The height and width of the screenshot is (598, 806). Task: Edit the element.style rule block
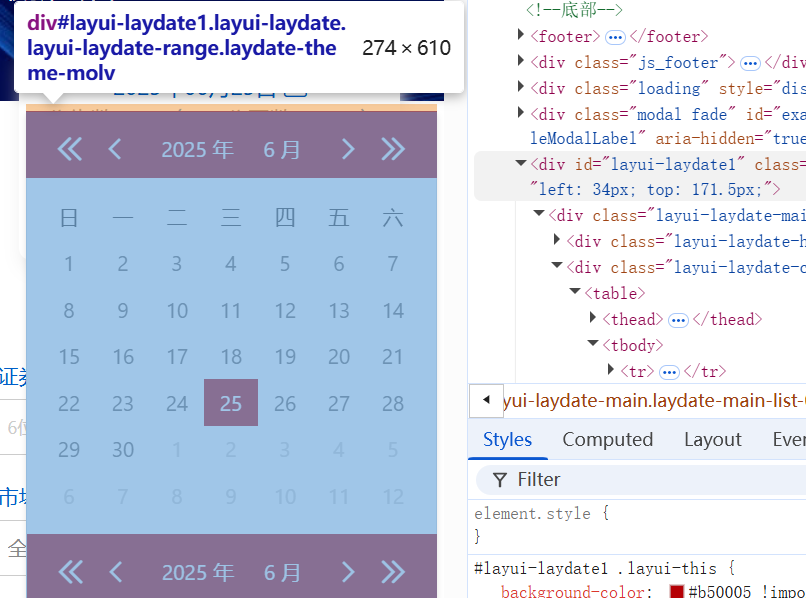click(x=637, y=524)
